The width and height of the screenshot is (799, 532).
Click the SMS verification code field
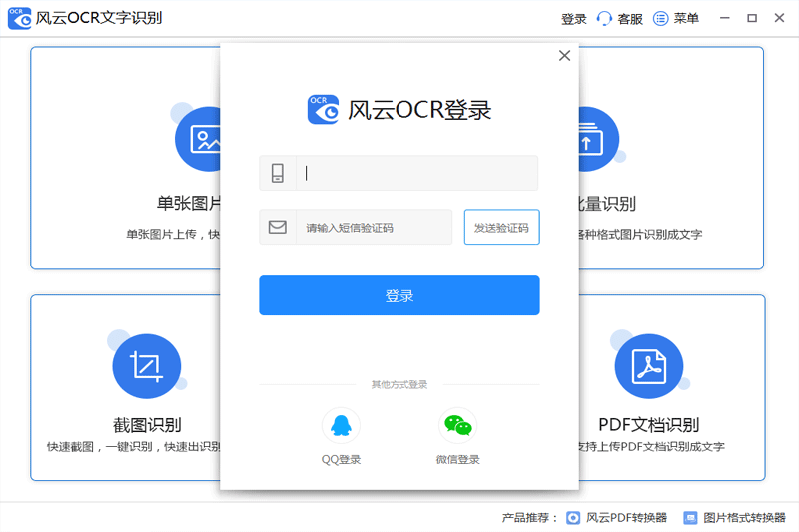(x=375, y=228)
